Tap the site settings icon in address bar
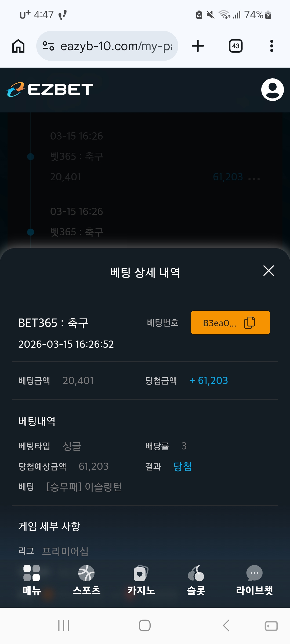The image size is (290, 644). coord(48,46)
